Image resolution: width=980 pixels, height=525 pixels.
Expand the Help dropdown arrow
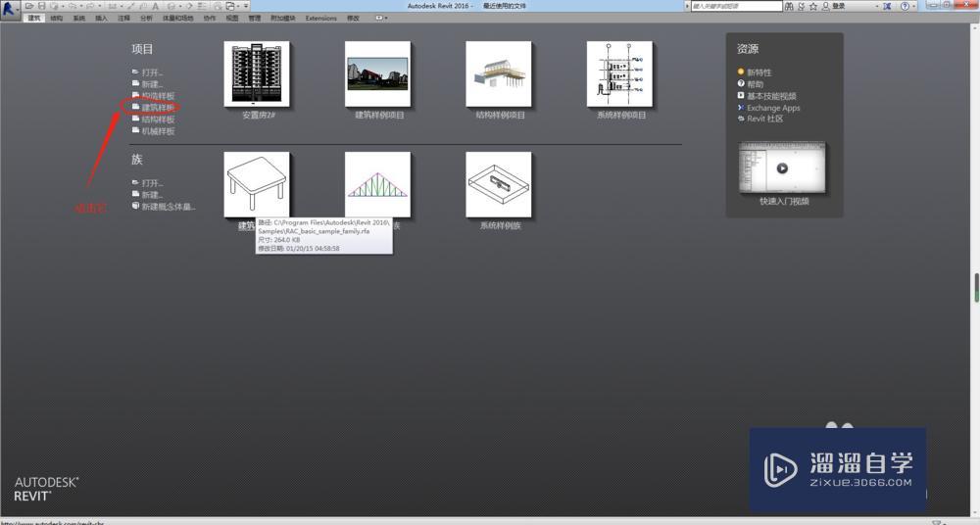click(913, 6)
